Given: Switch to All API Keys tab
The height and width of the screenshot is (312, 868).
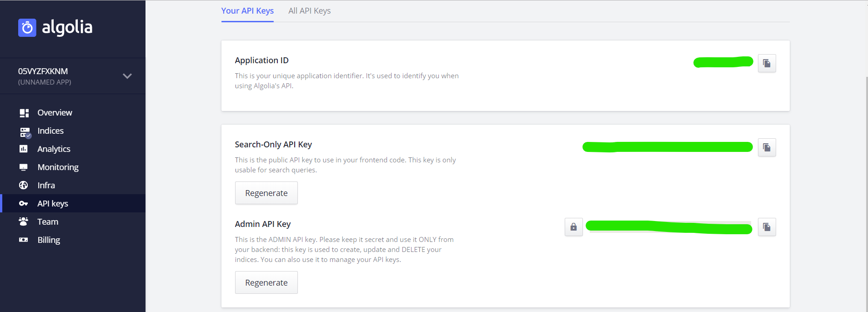Looking at the screenshot, I should [x=309, y=11].
